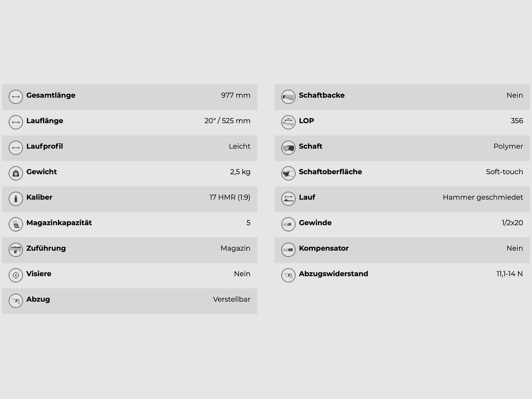Click the Gesamtlänge length arrow icon
The height and width of the screenshot is (399, 532).
(16, 97)
